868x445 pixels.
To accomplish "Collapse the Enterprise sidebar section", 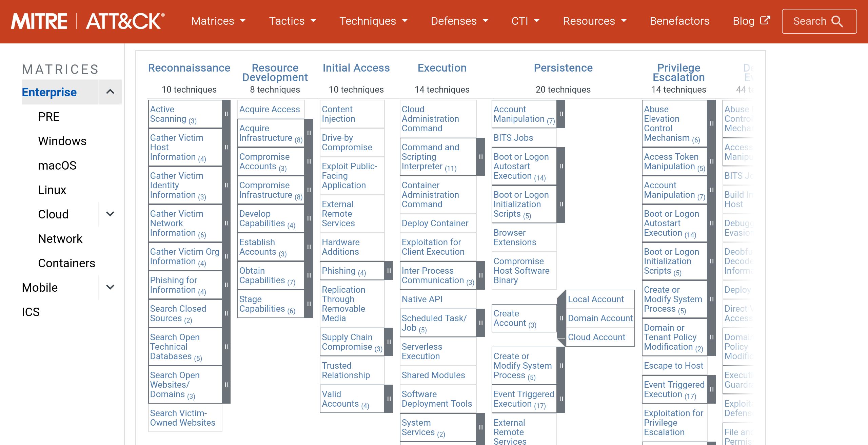I will click(x=110, y=92).
